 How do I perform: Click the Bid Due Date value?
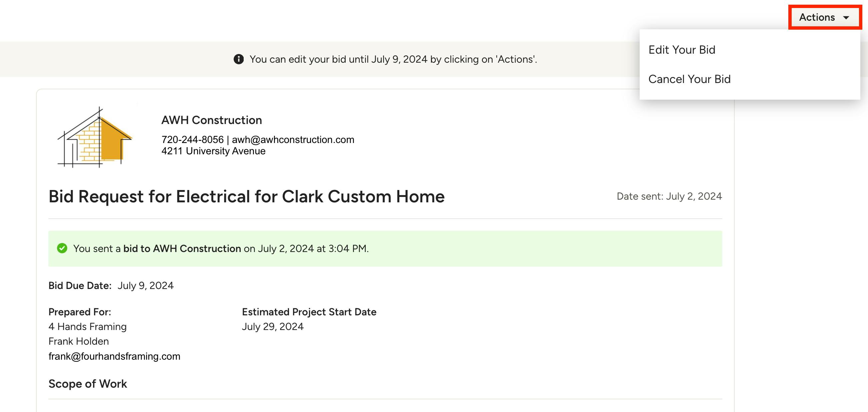coord(145,286)
